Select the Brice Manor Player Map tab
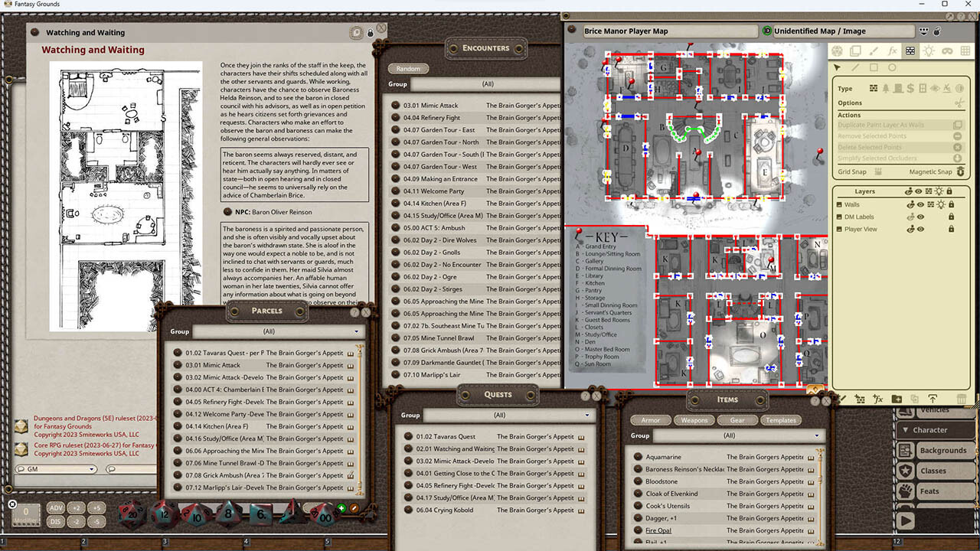 [x=666, y=31]
